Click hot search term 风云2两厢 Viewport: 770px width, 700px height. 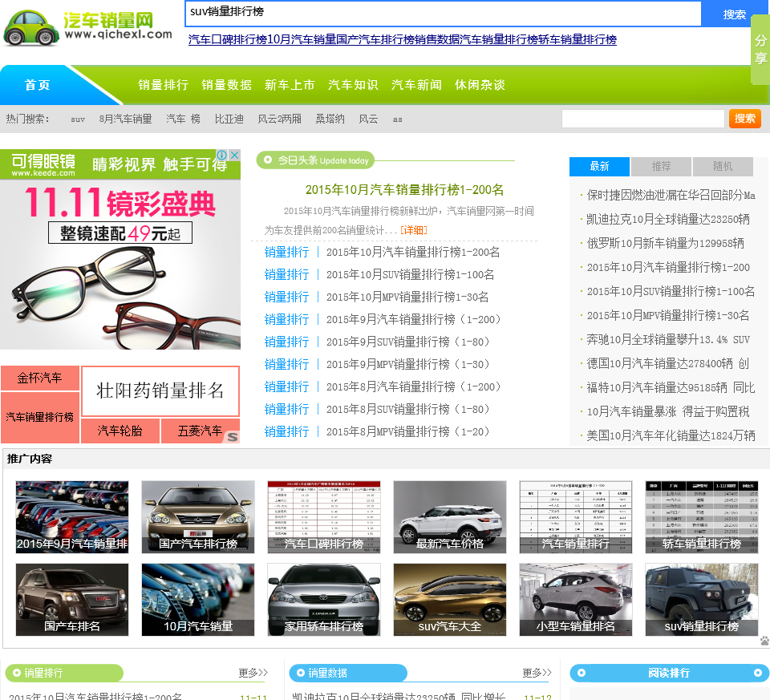tap(279, 119)
